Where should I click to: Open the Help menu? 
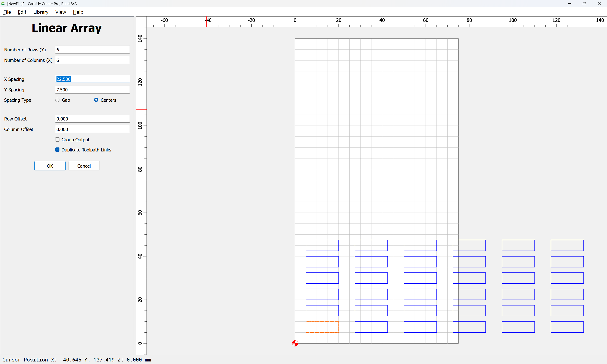pyautogui.click(x=78, y=12)
